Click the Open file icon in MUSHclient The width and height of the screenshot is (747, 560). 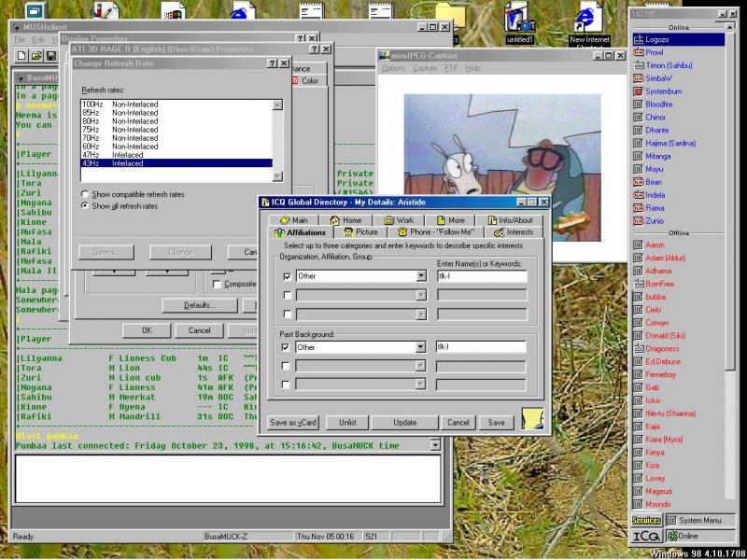[x=35, y=55]
